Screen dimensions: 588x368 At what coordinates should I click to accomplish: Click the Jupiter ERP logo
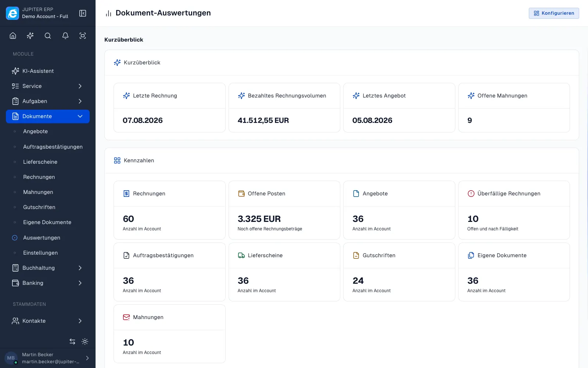pos(12,13)
